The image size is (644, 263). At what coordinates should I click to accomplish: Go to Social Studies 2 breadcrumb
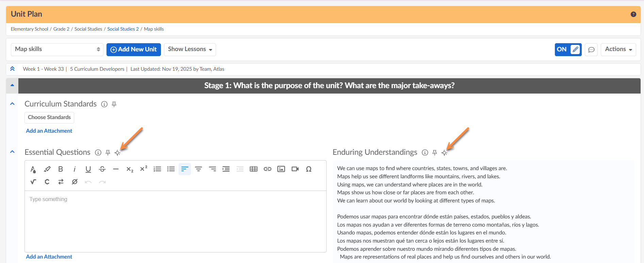click(x=123, y=29)
